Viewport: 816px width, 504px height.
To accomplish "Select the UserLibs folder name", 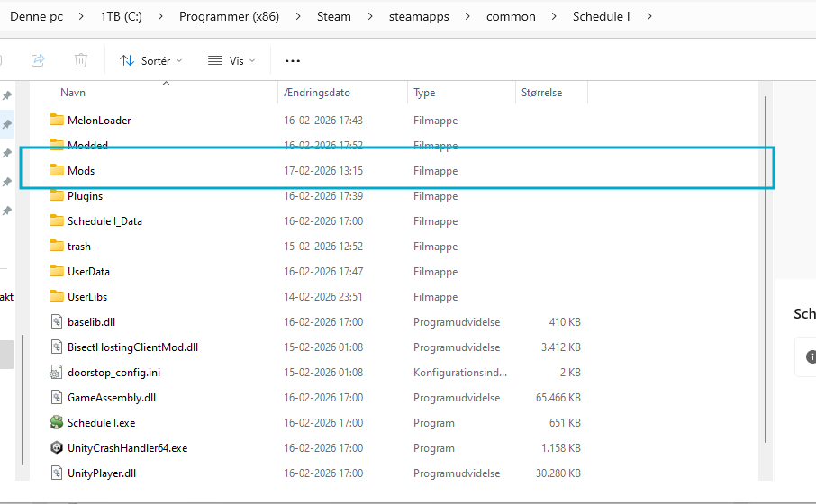I will (x=86, y=296).
